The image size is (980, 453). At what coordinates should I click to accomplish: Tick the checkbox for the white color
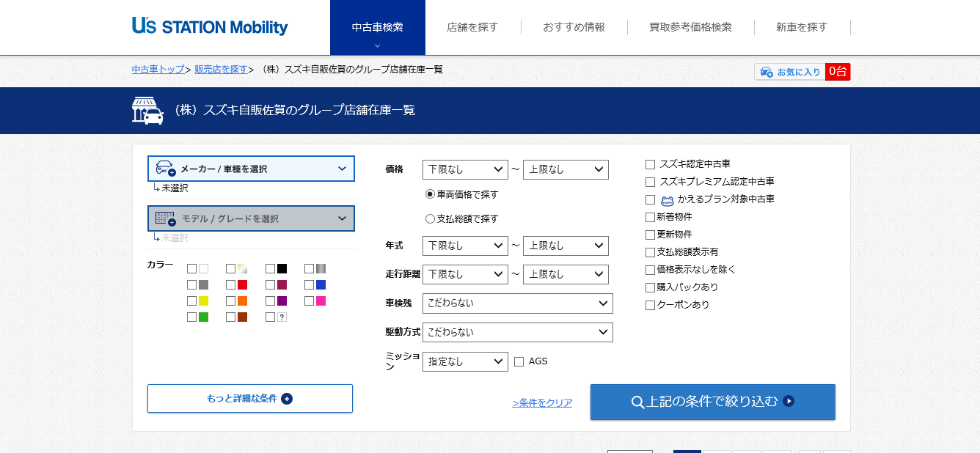(x=191, y=269)
